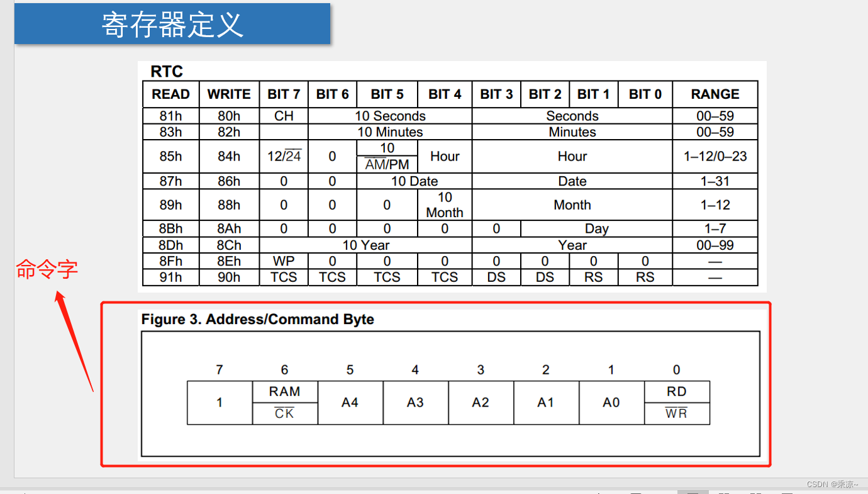This screenshot has width=868, height=494.
Task: Click the 10 Minutes cell
Action: pyautogui.click(x=390, y=132)
